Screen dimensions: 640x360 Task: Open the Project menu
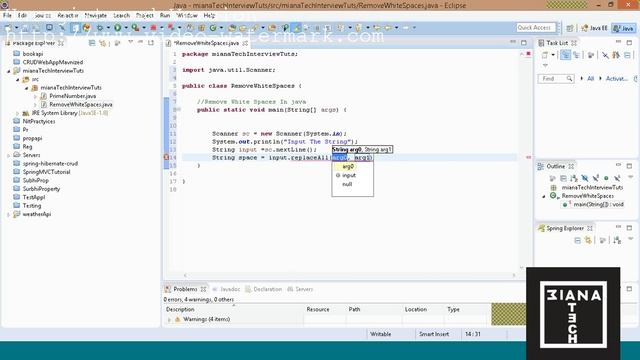point(144,15)
